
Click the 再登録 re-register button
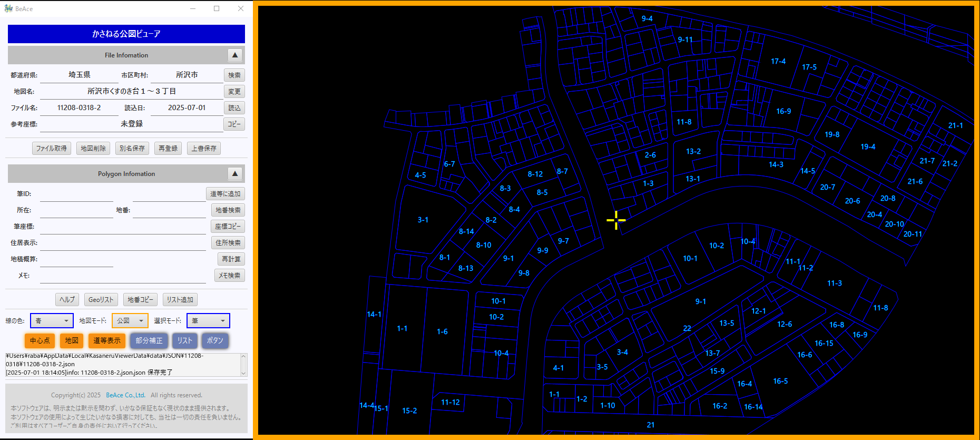[x=168, y=149]
